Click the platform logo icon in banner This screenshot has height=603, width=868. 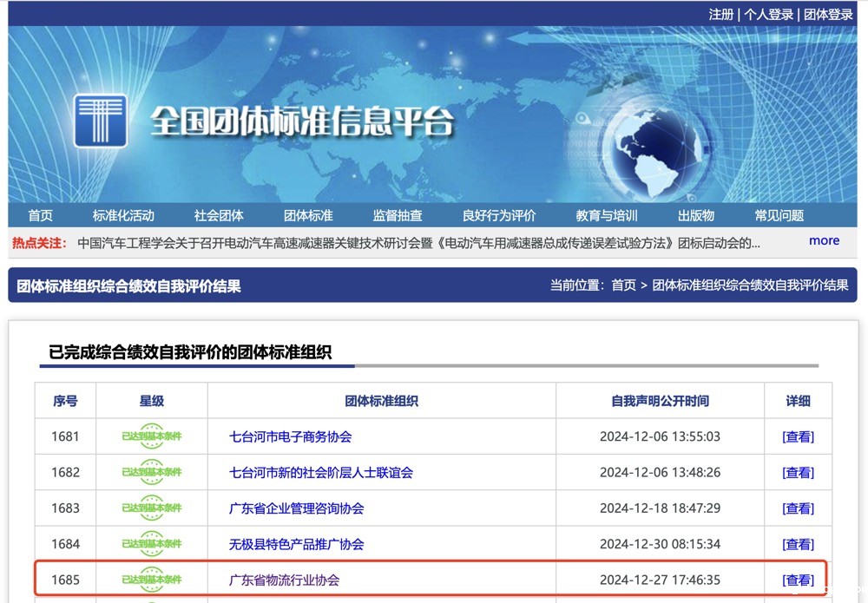click(x=100, y=121)
